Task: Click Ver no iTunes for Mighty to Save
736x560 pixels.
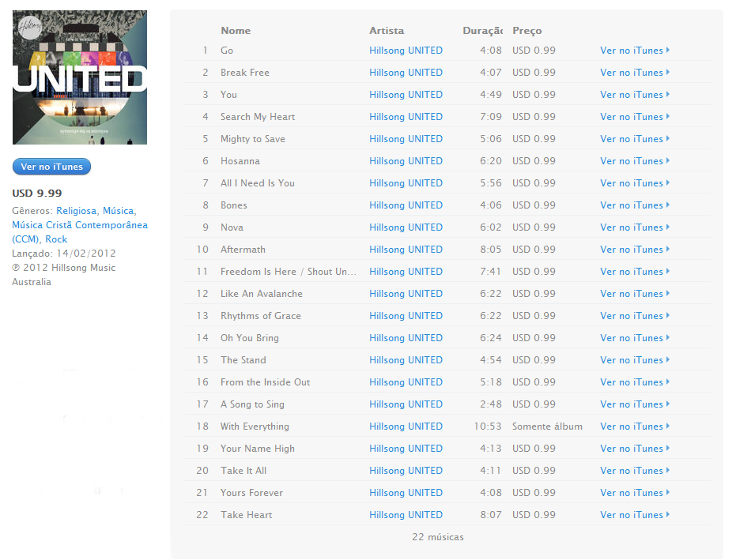Action: pyautogui.click(x=635, y=139)
